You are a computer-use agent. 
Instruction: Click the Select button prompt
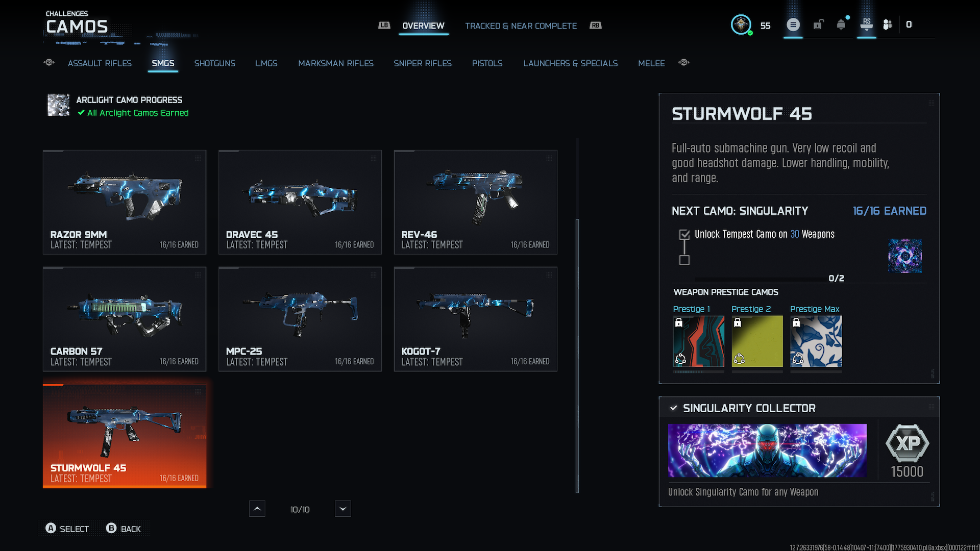(67, 529)
